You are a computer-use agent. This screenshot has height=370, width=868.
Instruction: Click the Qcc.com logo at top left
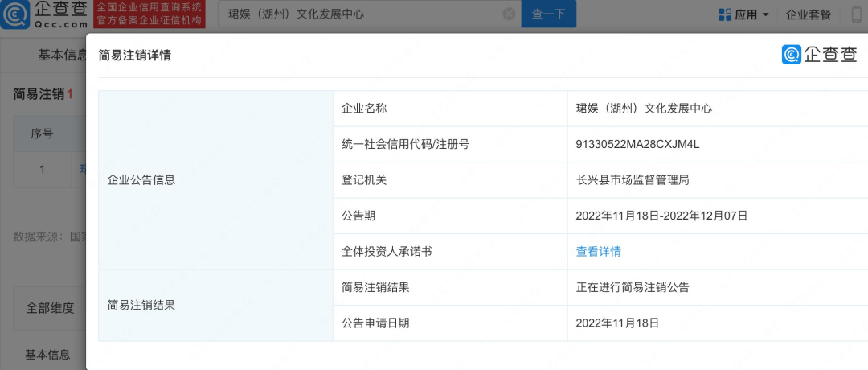(x=44, y=14)
